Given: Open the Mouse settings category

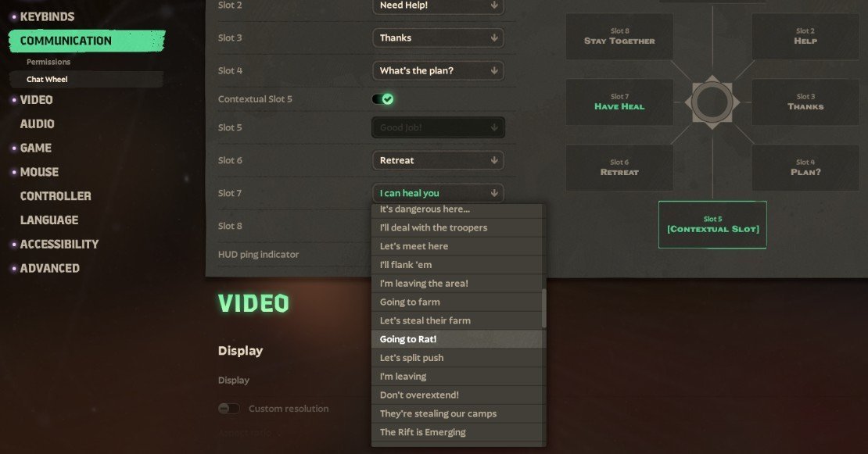Looking at the screenshot, I should pyautogui.click(x=39, y=172).
